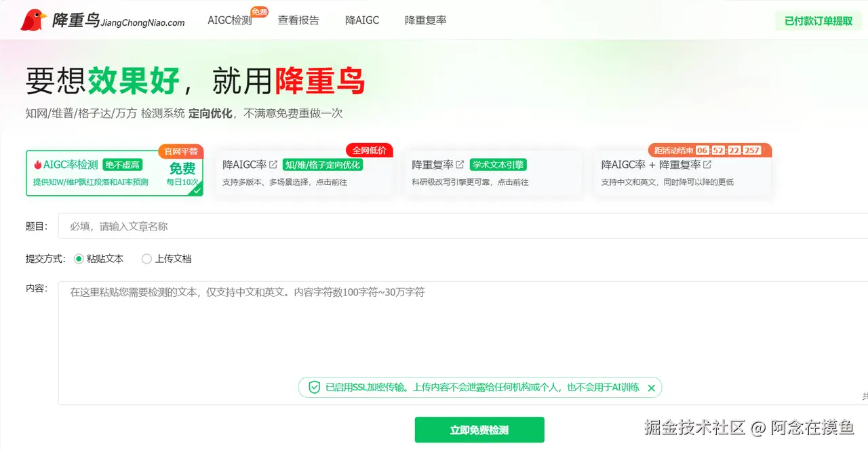The image size is (868, 450).
Task: Click the SSL shield check icon
Action: click(x=314, y=388)
